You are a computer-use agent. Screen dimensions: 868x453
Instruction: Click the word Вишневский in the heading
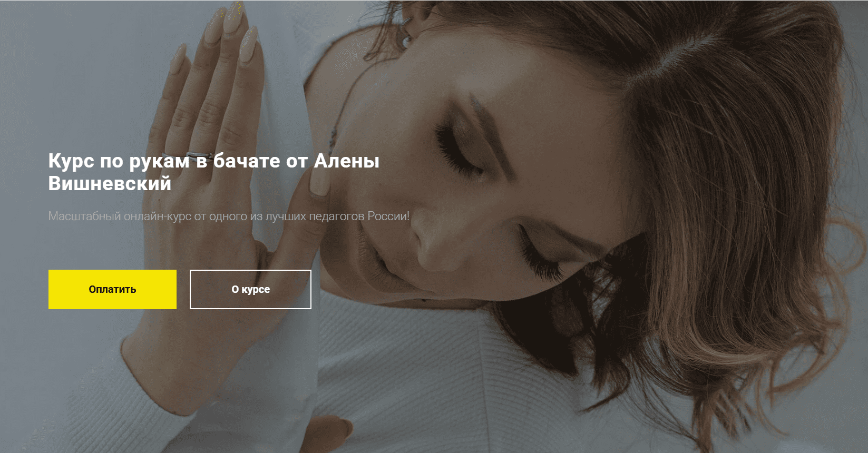pyautogui.click(x=110, y=183)
